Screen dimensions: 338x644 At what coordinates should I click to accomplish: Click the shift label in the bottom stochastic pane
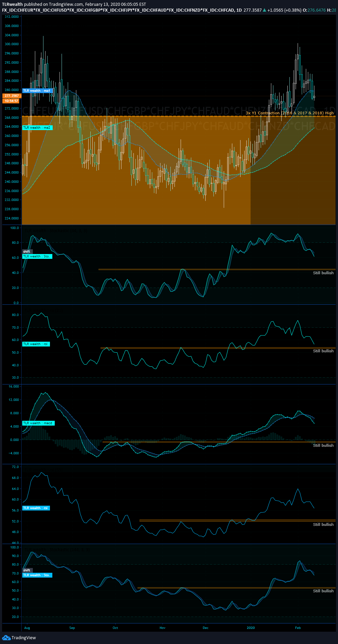tap(27, 570)
